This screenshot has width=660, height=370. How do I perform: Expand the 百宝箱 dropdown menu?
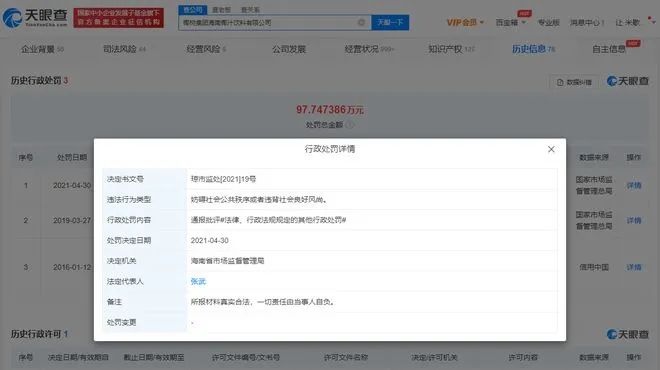click(510, 22)
